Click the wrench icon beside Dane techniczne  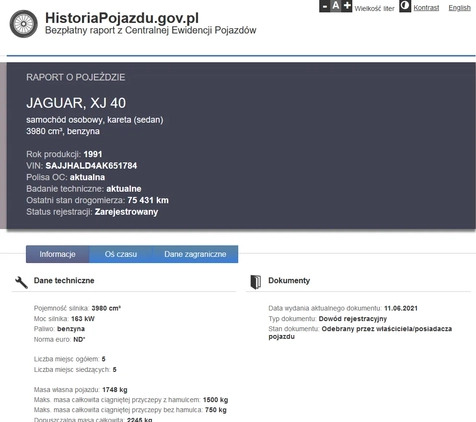21,282
